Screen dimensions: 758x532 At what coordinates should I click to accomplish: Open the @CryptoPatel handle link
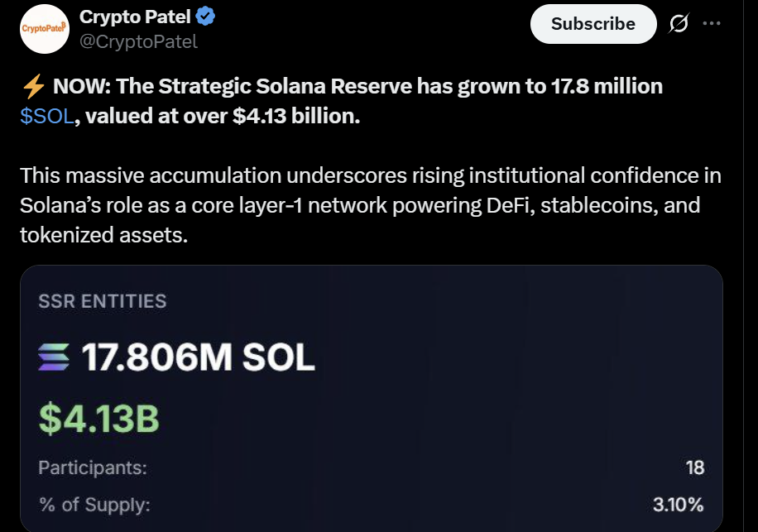(138, 41)
